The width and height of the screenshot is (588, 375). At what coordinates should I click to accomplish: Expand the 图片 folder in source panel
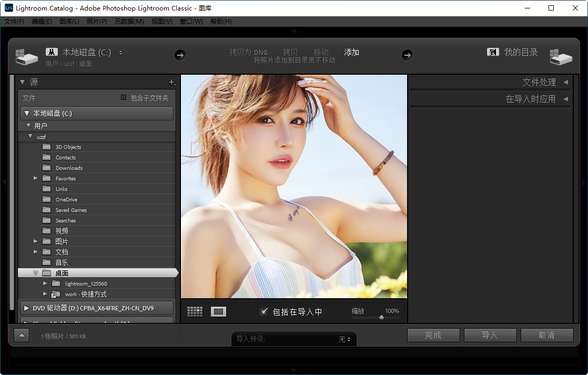(x=35, y=241)
